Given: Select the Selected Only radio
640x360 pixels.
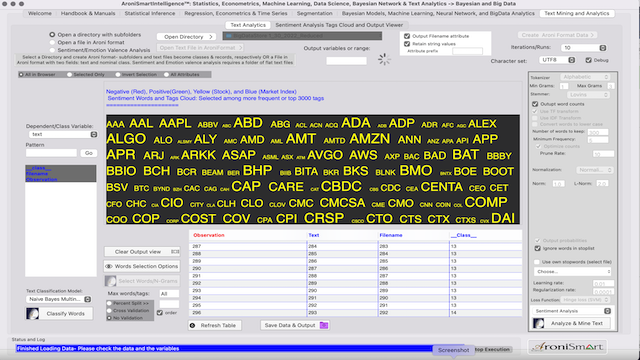Looking at the screenshot, I should pyautogui.click(x=69, y=75).
